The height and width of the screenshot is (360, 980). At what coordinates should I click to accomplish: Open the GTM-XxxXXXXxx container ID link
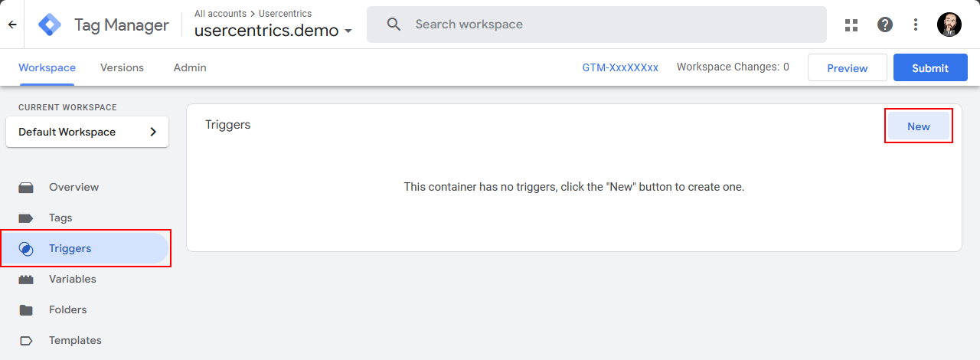click(x=620, y=67)
